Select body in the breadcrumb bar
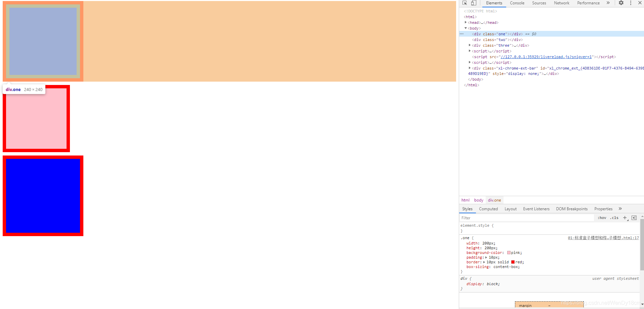The image size is (644, 309). tap(479, 200)
